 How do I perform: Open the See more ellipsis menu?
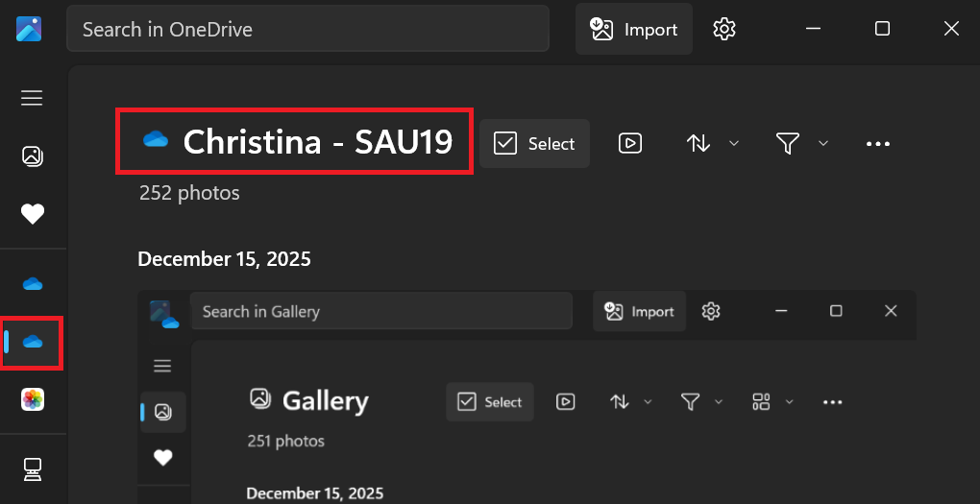pos(878,144)
